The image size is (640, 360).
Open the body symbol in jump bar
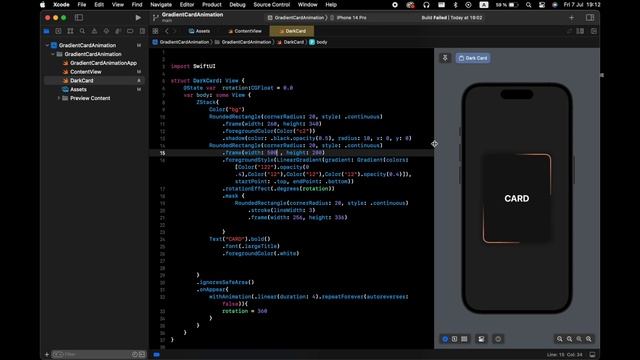pyautogui.click(x=318, y=42)
